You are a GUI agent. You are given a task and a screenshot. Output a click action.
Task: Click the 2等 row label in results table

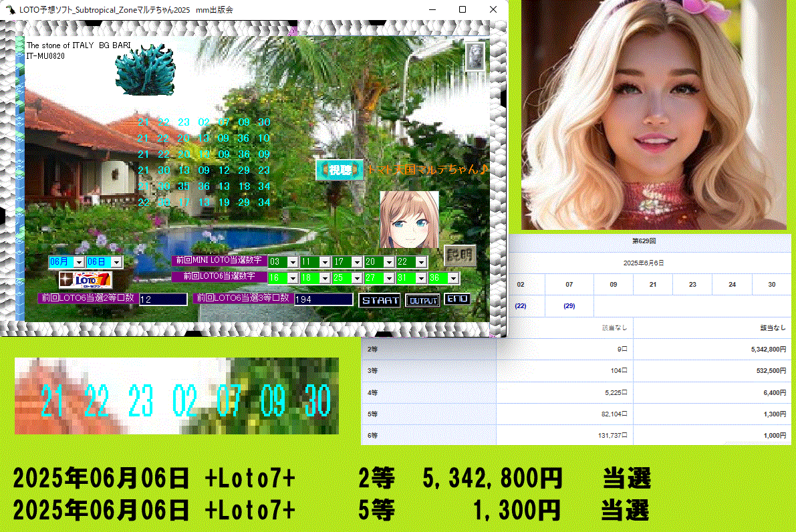[373, 350]
